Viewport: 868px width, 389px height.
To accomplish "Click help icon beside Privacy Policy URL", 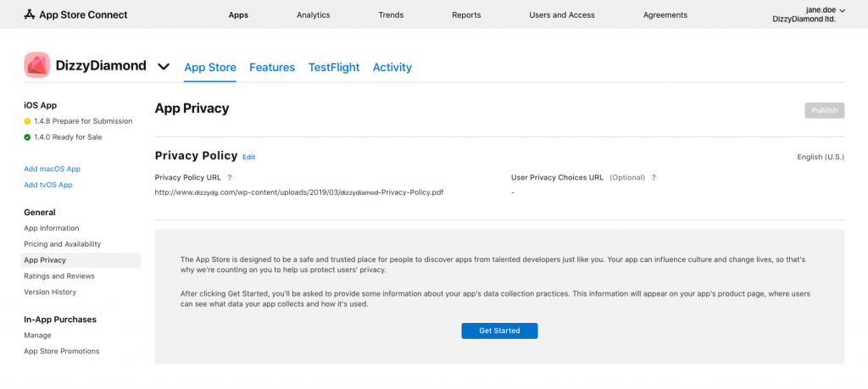I will [230, 178].
